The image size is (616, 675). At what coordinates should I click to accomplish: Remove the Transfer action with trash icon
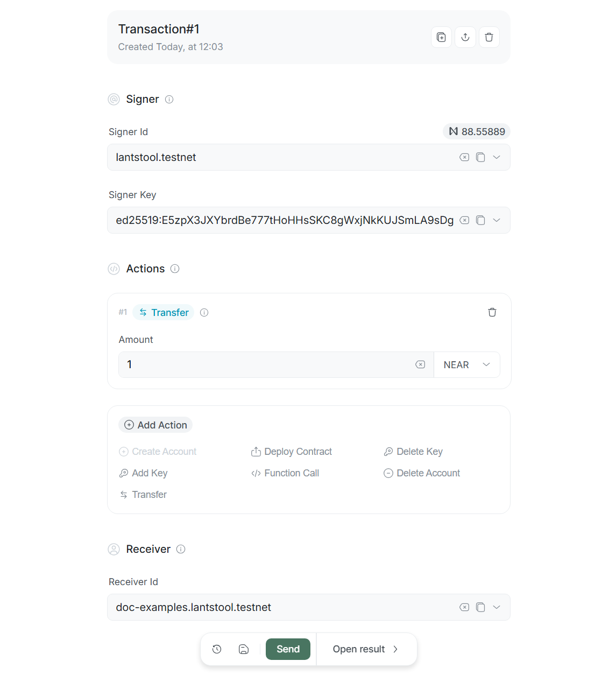[492, 312]
